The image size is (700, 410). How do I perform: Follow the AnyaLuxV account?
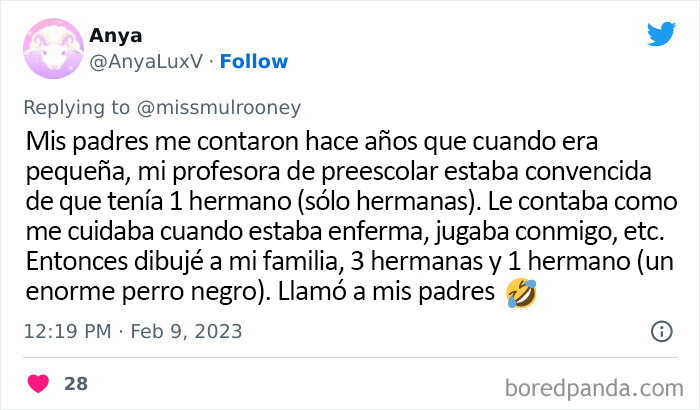point(253,62)
